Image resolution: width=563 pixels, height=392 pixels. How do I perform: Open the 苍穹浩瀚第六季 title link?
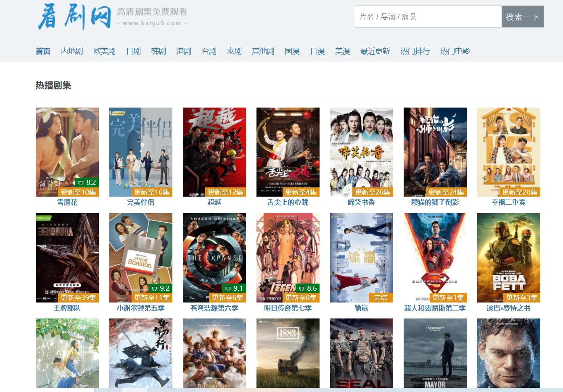[x=214, y=308]
